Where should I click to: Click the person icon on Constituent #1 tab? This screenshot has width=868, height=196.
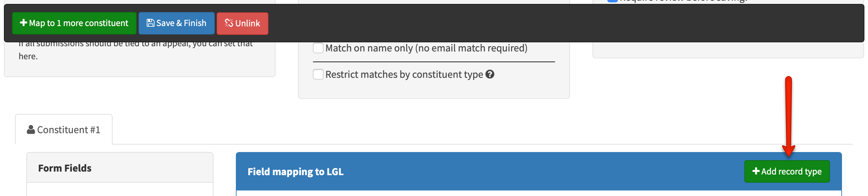pyautogui.click(x=30, y=129)
